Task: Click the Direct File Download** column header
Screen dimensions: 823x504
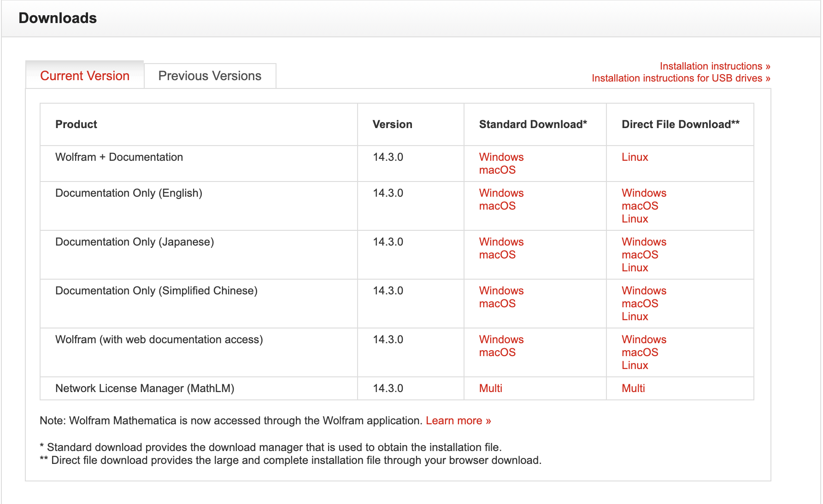Action: [681, 124]
